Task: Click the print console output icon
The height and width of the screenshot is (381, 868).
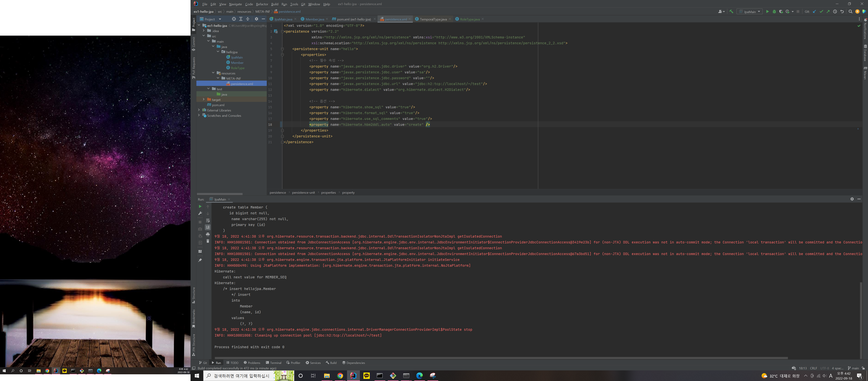Action: click(x=208, y=234)
